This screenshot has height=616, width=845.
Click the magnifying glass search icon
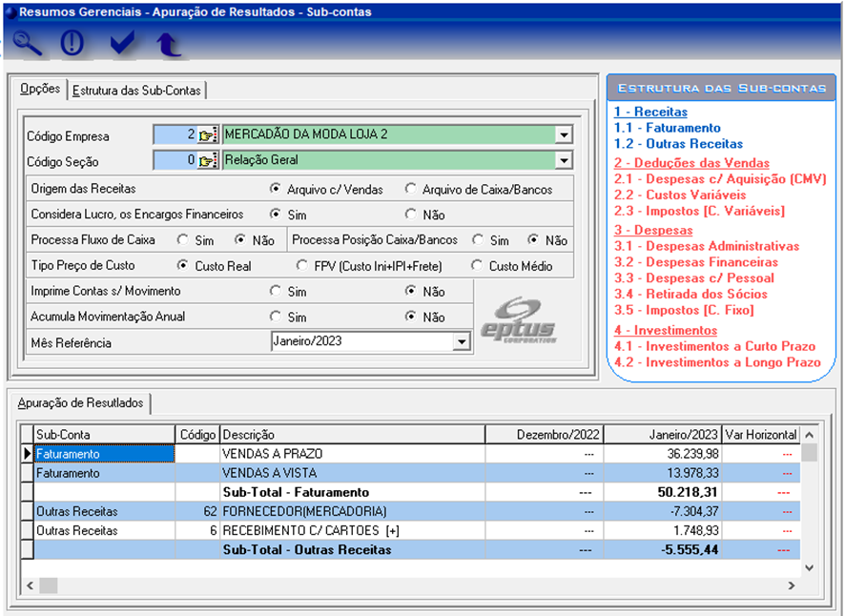pos(28,44)
